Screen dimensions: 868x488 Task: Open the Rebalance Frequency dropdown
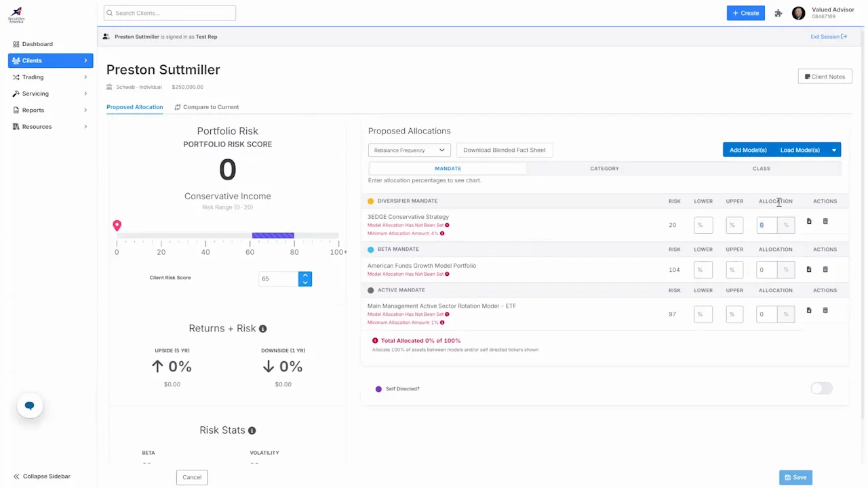pos(409,150)
